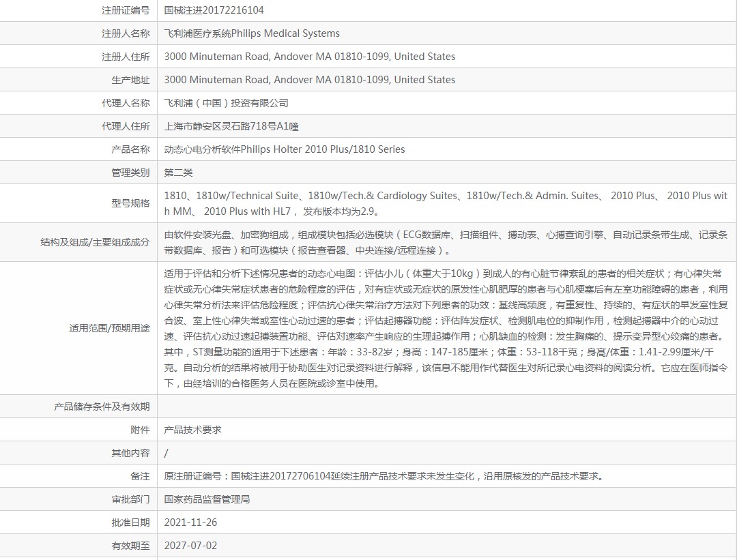Select 国家药品监督管理局 value

[x=207, y=499]
